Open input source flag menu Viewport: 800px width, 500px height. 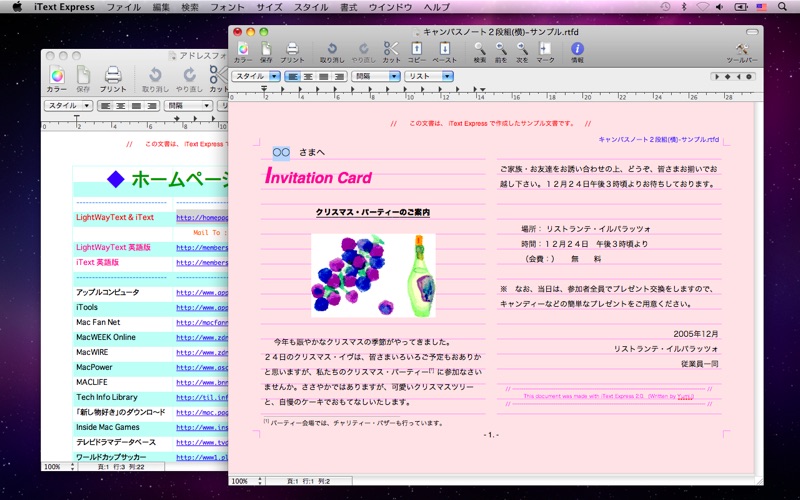(762, 7)
